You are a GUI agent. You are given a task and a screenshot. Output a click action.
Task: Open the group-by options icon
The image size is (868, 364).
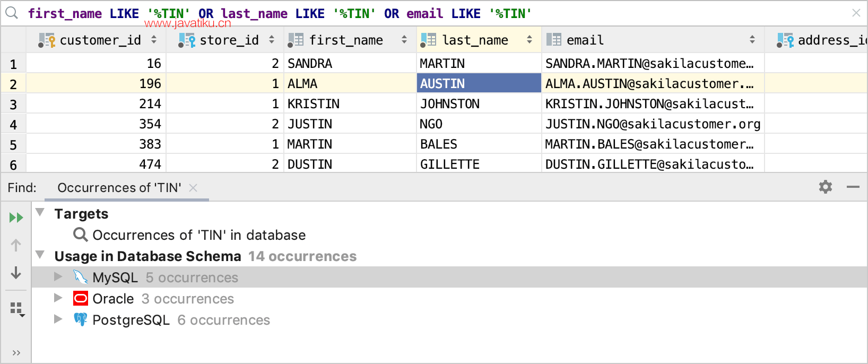tap(18, 309)
